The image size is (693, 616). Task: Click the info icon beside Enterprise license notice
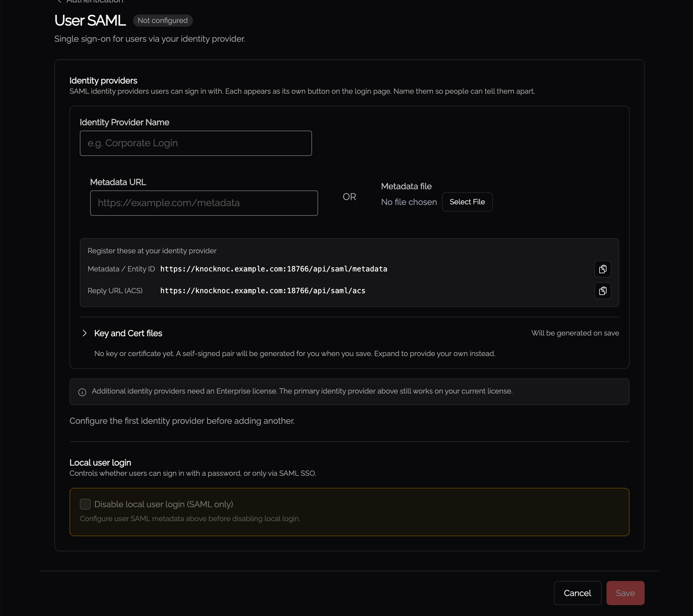[x=82, y=392]
